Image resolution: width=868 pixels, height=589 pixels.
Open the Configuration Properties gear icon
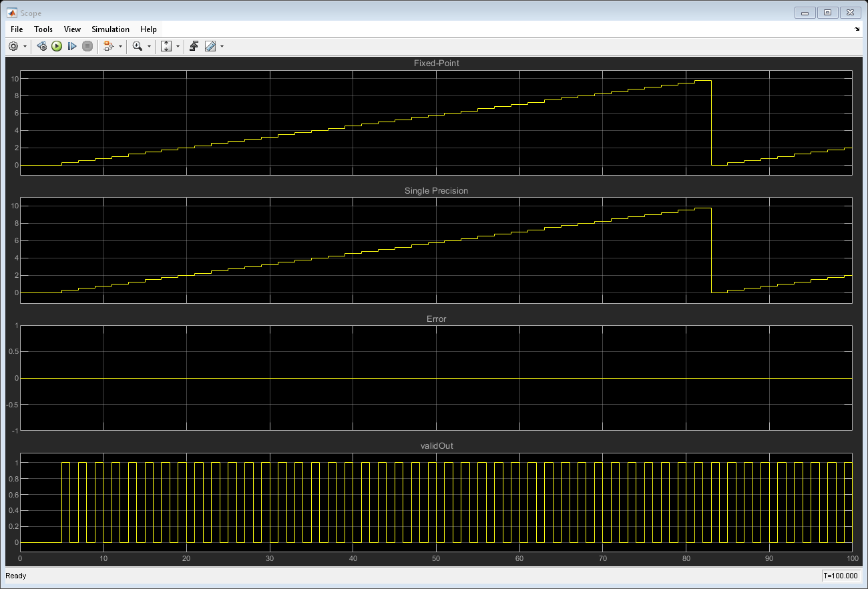tap(13, 46)
